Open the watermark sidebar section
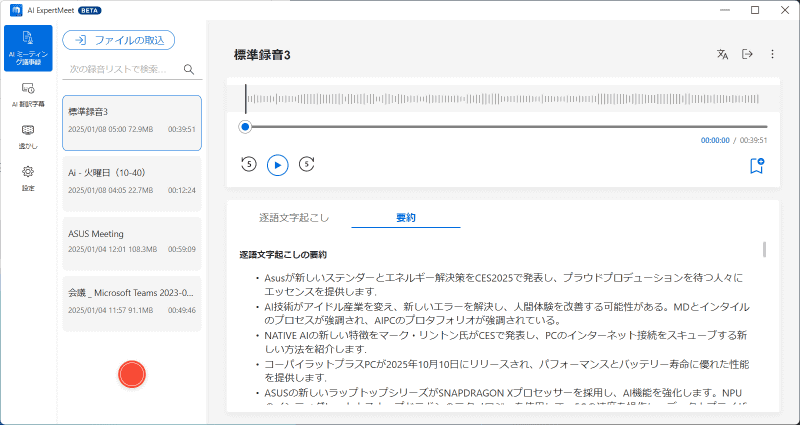The height and width of the screenshot is (425, 800). (x=28, y=137)
